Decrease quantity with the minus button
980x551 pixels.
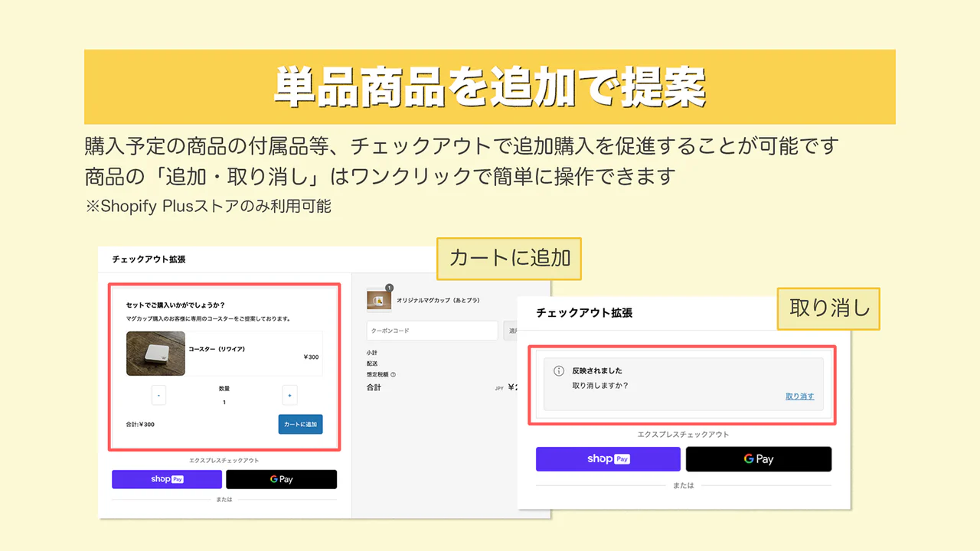click(158, 395)
